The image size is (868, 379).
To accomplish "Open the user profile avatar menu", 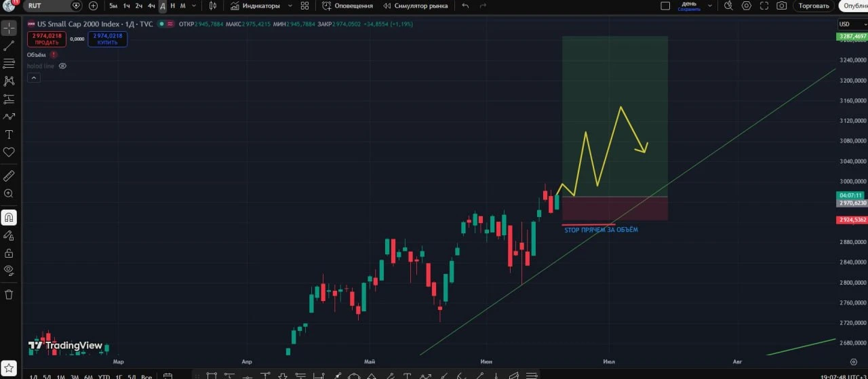I will 10,5.
